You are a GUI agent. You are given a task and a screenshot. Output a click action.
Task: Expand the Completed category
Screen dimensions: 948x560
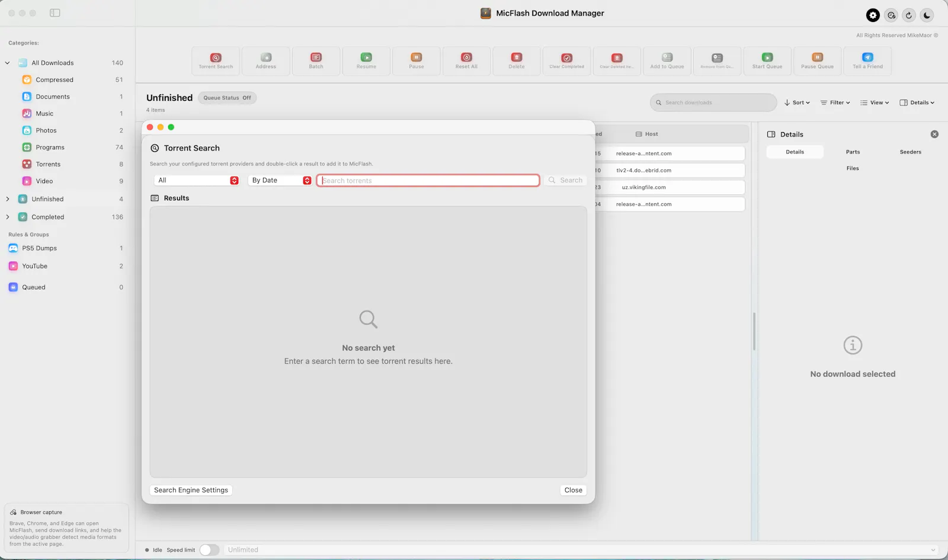tap(8, 217)
